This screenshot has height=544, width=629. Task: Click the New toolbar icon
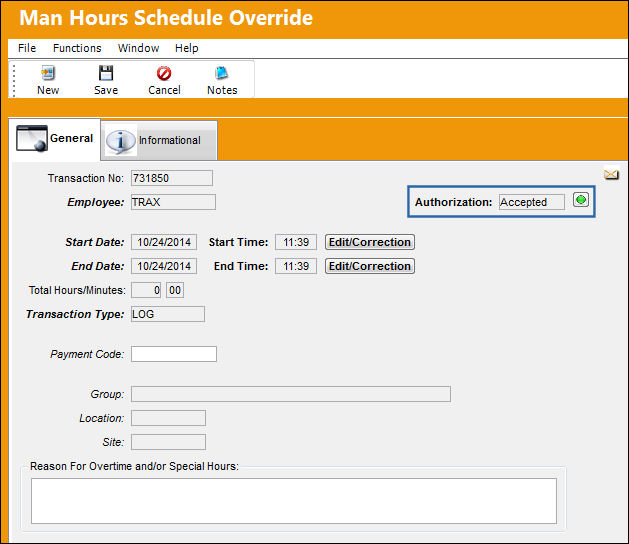click(48, 73)
